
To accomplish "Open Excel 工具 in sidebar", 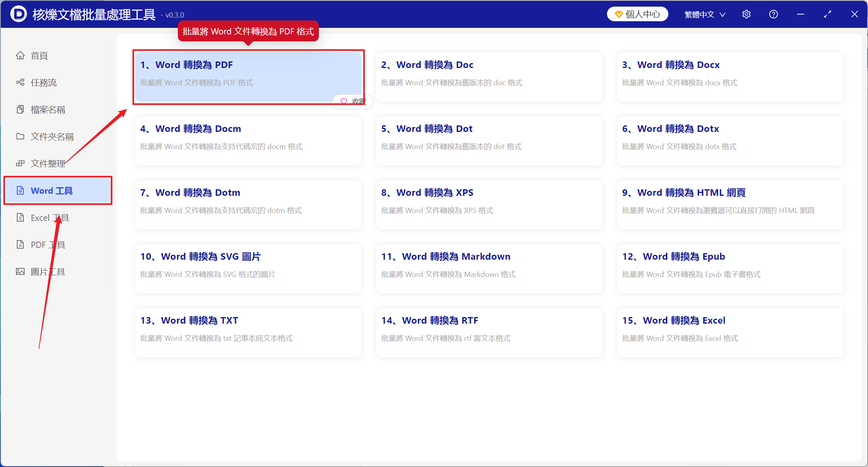I will [57, 218].
